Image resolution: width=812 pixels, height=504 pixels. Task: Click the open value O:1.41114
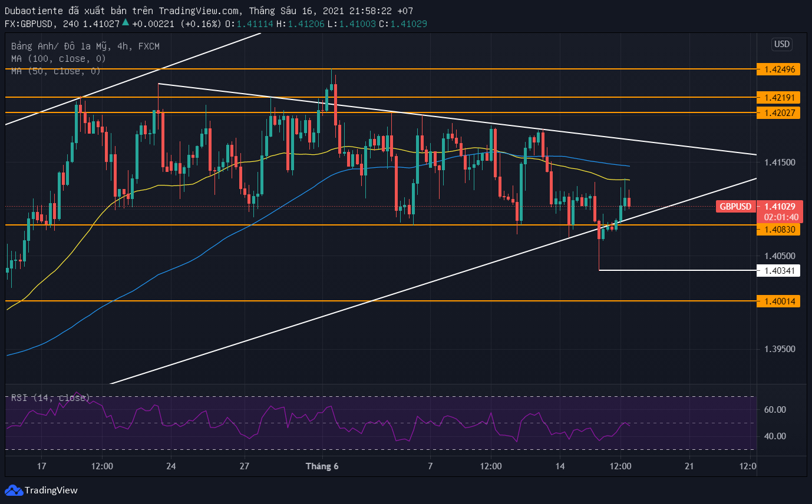250,24
